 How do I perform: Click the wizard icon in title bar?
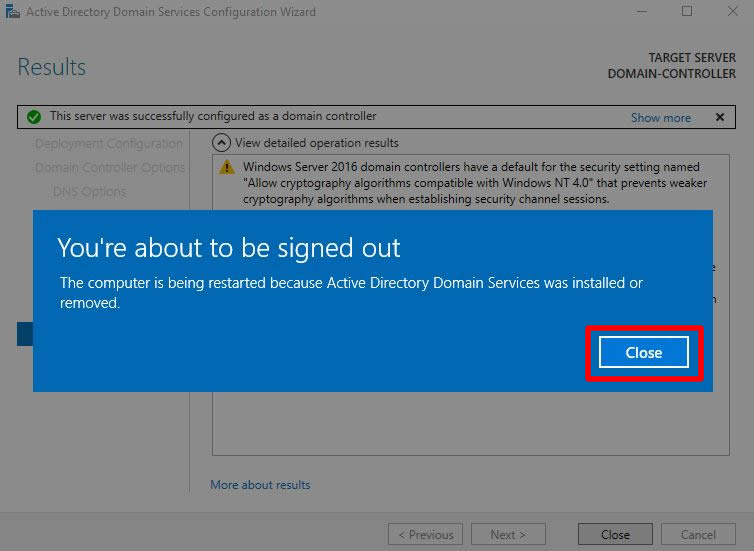[x=12, y=12]
